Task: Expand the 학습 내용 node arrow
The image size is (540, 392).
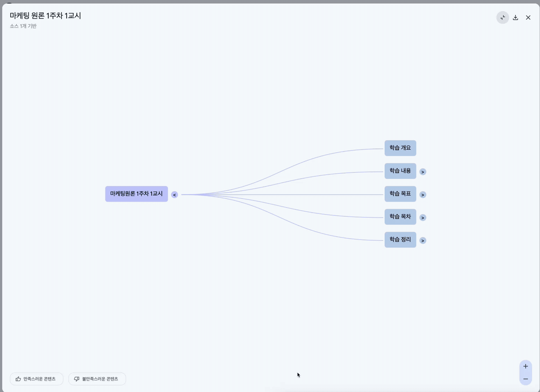Action: 423,172
